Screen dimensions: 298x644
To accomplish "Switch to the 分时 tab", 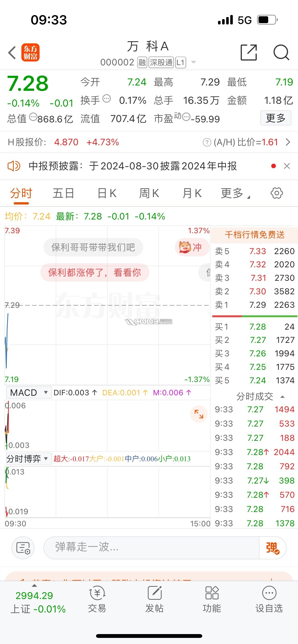I will [x=21, y=193].
